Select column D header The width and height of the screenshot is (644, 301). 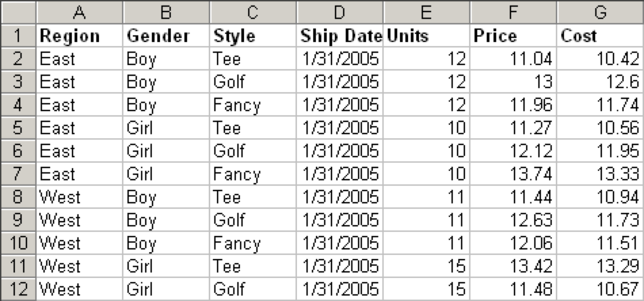point(340,12)
